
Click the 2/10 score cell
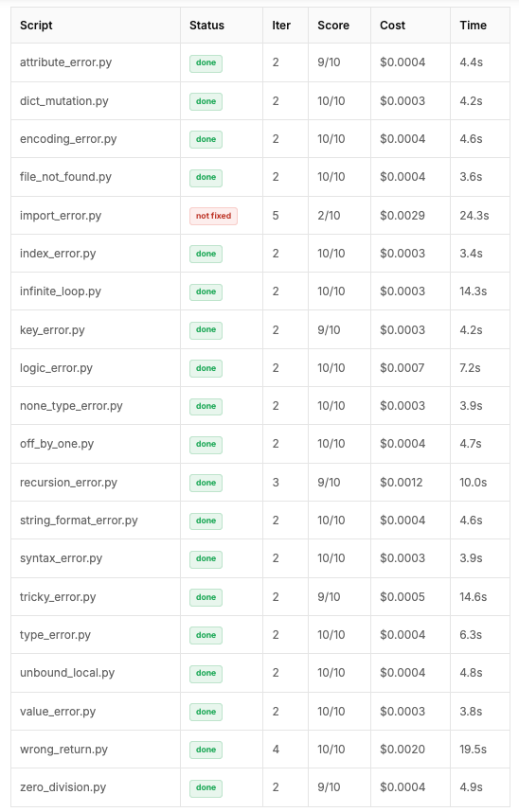[x=329, y=216]
